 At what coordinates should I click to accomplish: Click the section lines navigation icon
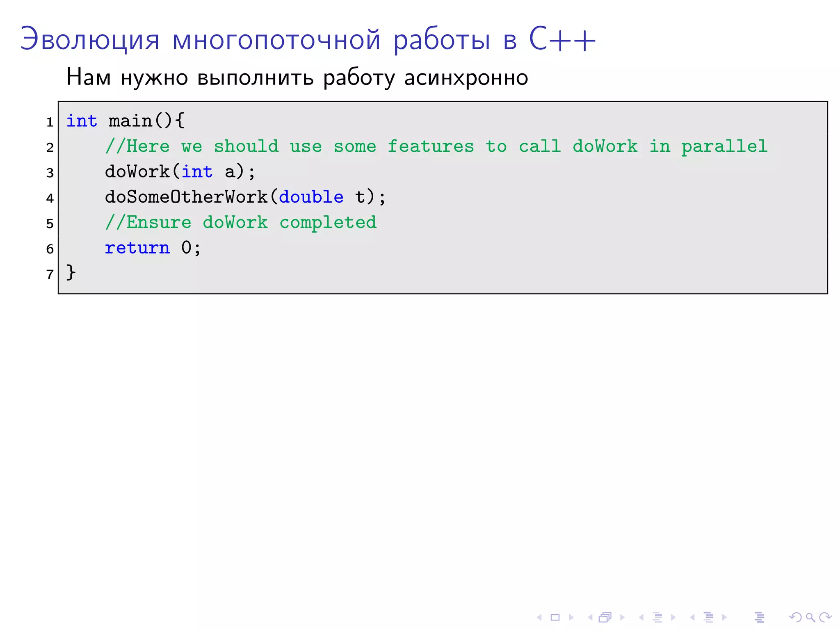[x=708, y=617]
